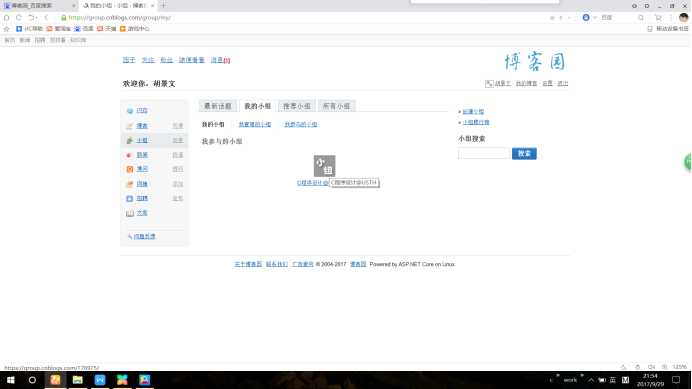Screen dimensions: 692x389
Task: Open the 天猫 bookmark
Action: [106, 29]
